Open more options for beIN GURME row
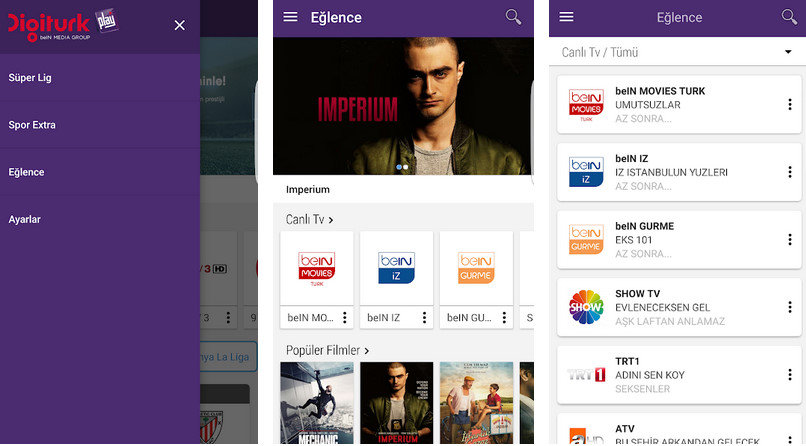Screen dimensions: 806x446 [790, 239]
